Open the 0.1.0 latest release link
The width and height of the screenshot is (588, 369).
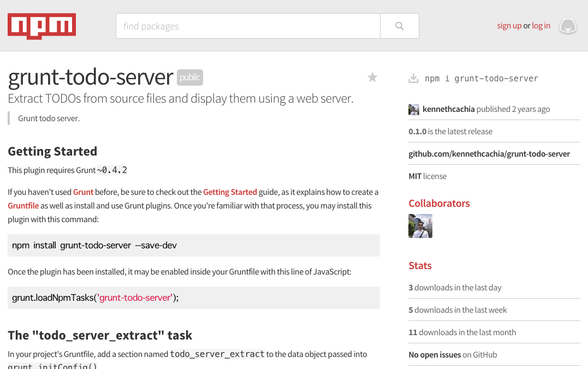click(x=450, y=132)
